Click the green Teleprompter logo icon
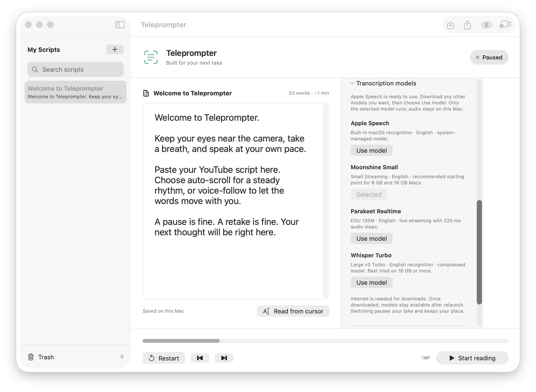536x392 pixels. [151, 57]
